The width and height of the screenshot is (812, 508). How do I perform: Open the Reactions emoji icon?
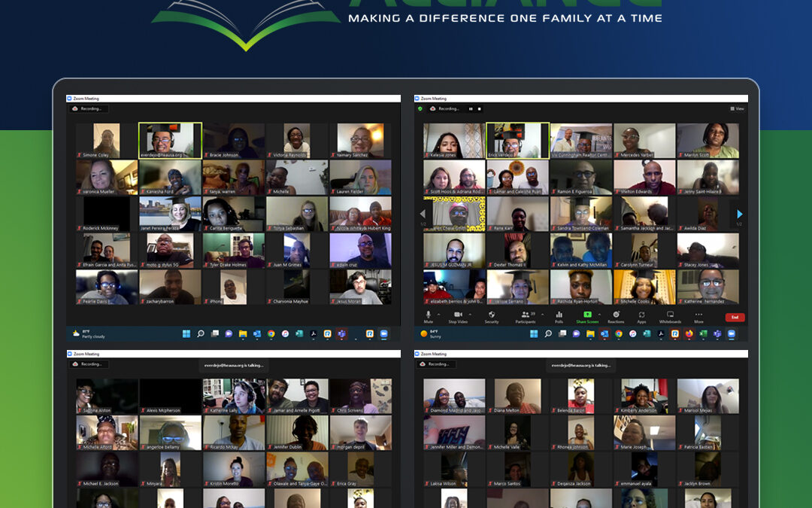pyautogui.click(x=616, y=315)
